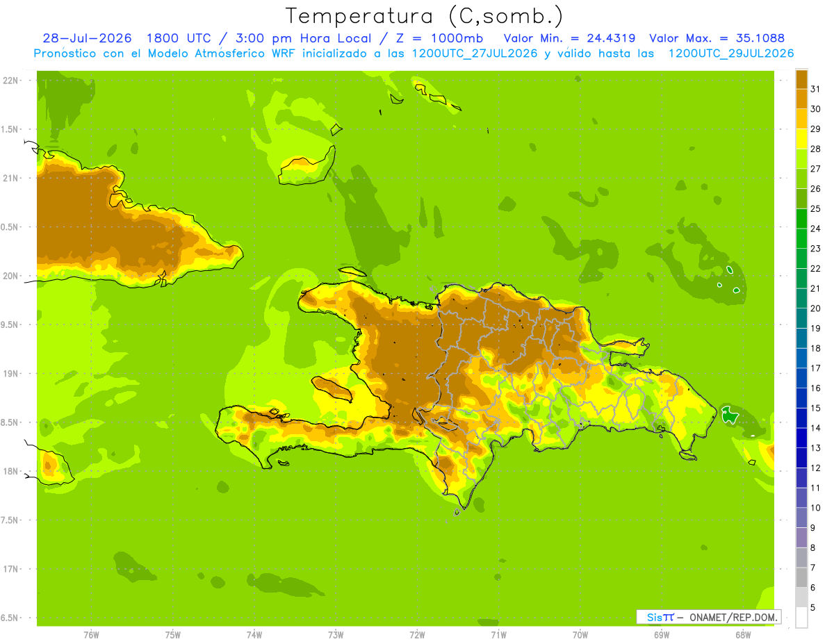Screen dimensions: 834x644
Task: Click the '73W' longitude axis label
Action: click(336, 635)
